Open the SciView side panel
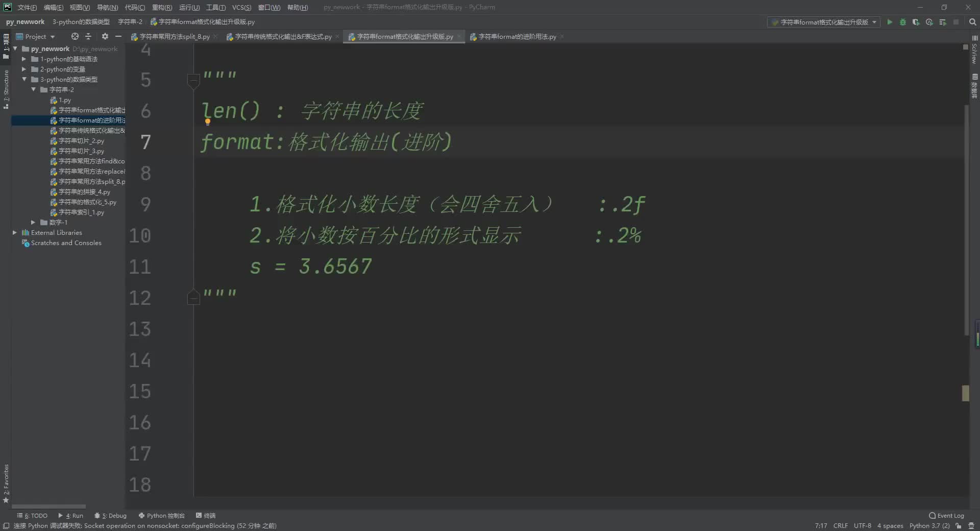 coord(974,50)
